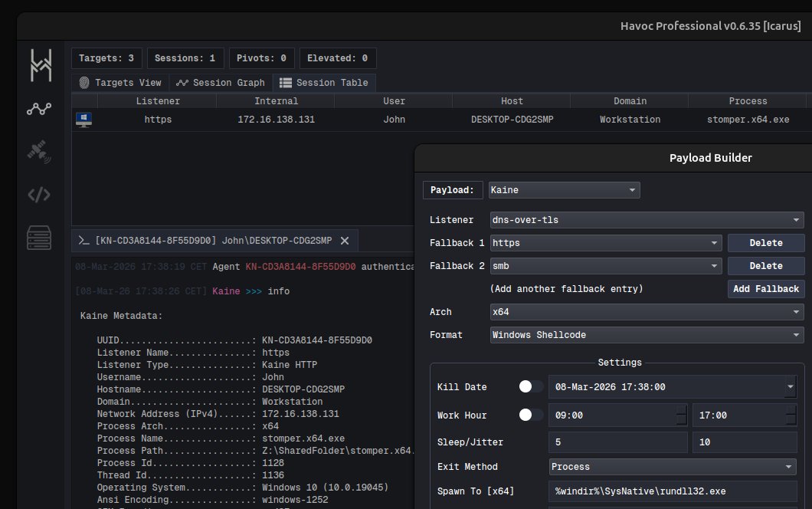Viewport: 812px width, 509px height.
Task: Click the Operating System Windows 10 line
Action: [242, 488]
